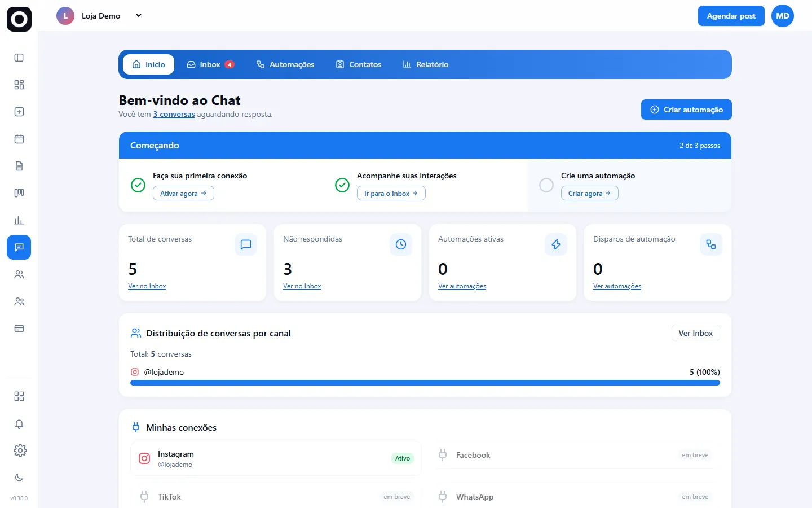Image resolution: width=812 pixels, height=508 pixels.
Task: Open the kanban board icon in sidebar
Action: click(x=19, y=193)
